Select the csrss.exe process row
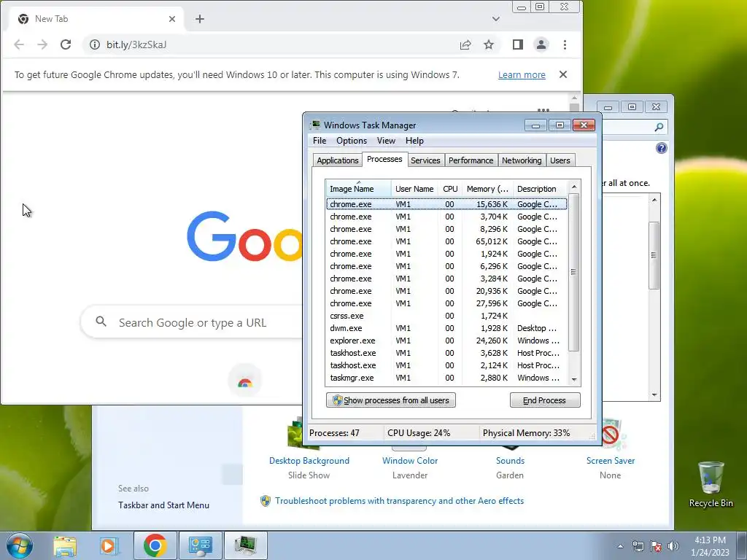747x560 pixels. point(446,316)
